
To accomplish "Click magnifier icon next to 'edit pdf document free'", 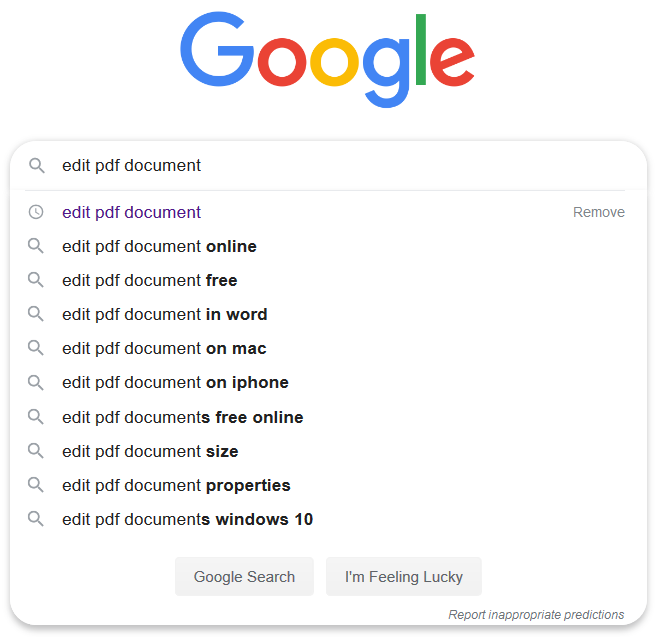I will pyautogui.click(x=36, y=280).
